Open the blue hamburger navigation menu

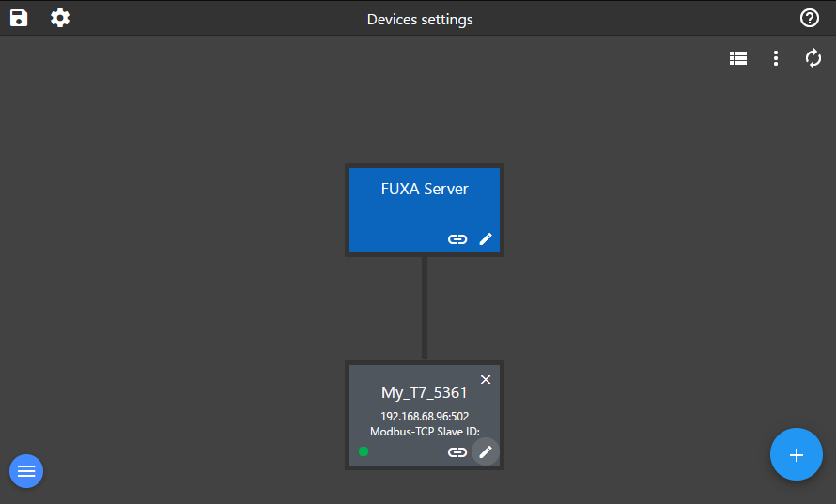26,470
